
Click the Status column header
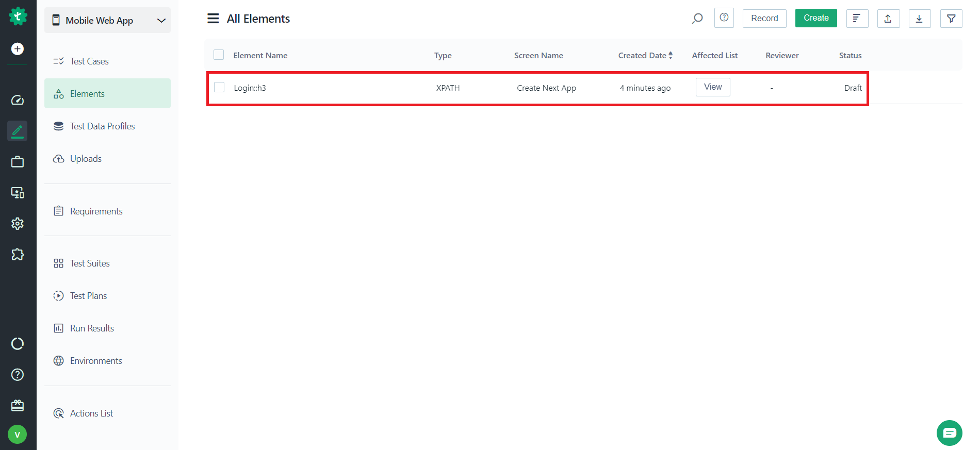click(851, 56)
